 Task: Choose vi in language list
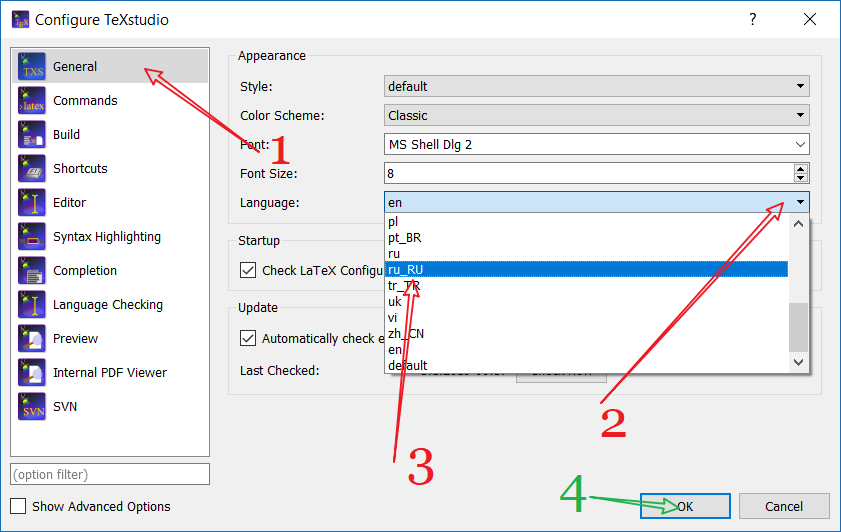(x=586, y=317)
